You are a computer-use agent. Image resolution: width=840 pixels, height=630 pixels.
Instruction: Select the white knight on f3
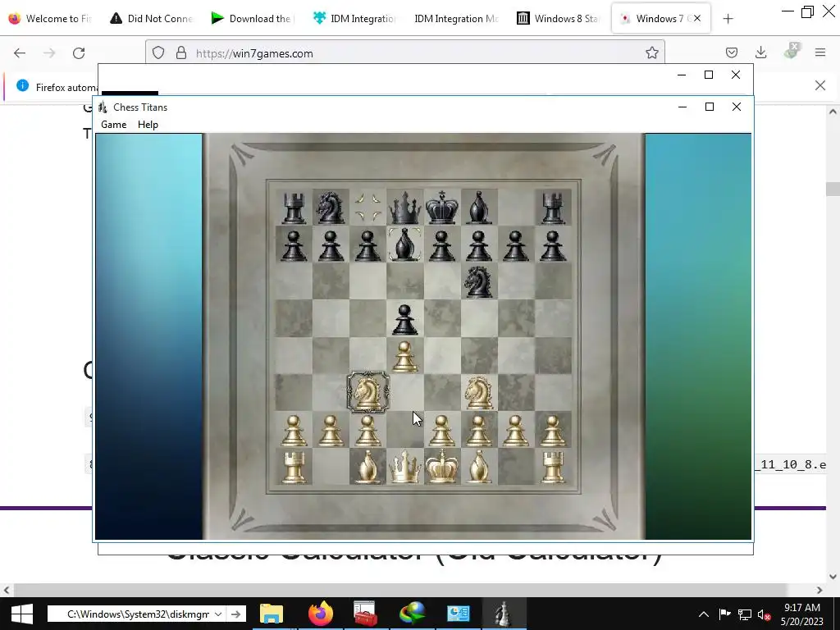(x=479, y=392)
